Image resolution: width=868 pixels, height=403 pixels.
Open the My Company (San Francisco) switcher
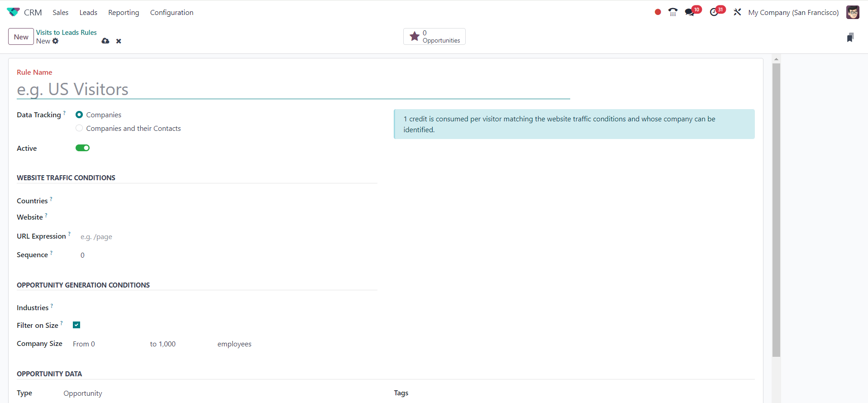tap(793, 12)
